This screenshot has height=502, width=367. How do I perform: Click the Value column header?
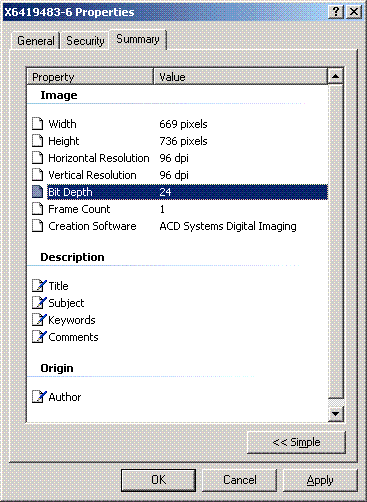coord(240,77)
